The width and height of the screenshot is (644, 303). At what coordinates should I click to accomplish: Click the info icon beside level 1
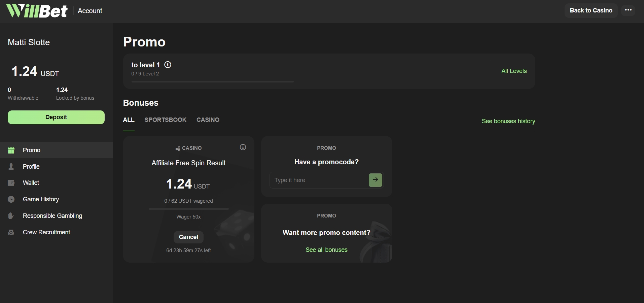point(168,65)
